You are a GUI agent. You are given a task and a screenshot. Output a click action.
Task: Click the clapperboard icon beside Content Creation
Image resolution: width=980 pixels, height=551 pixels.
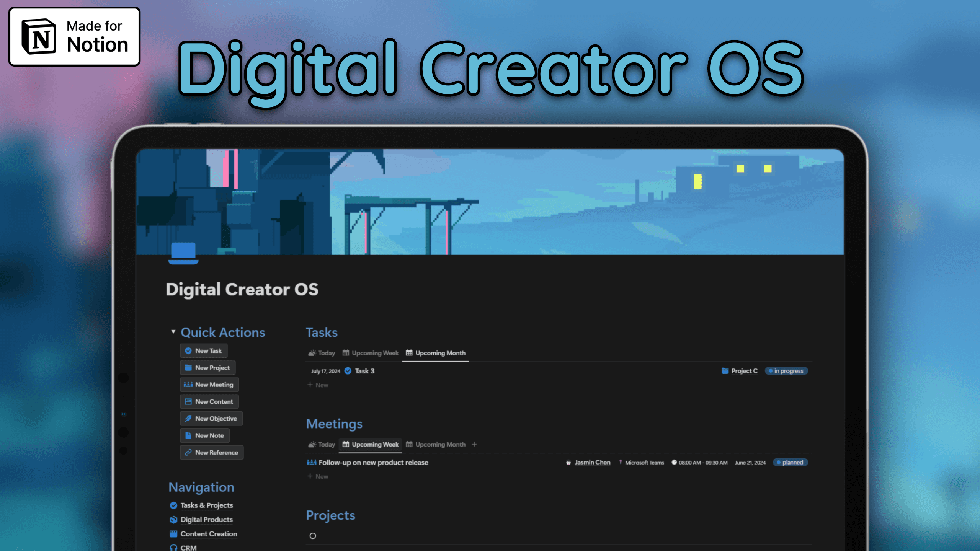[173, 533]
